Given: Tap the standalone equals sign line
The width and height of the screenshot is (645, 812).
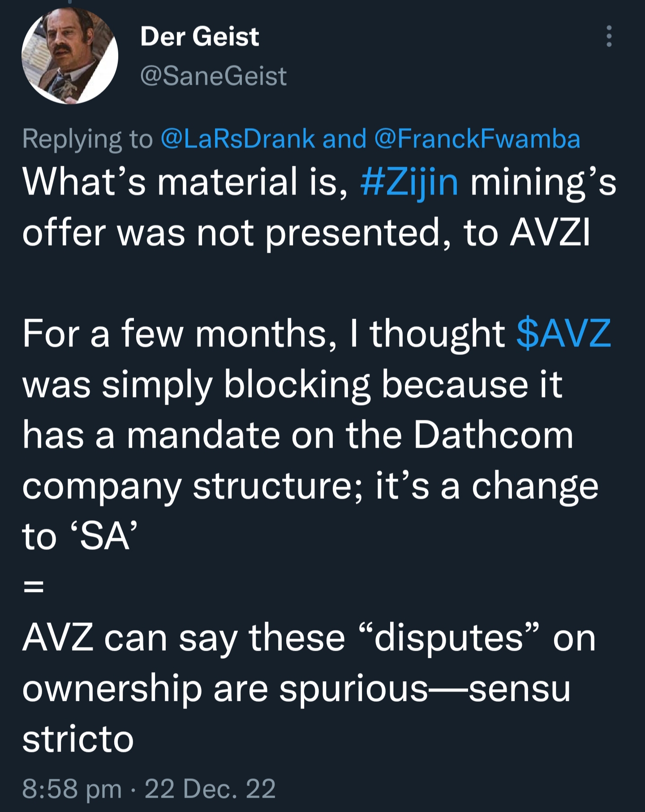Looking at the screenshot, I should click(x=34, y=587).
